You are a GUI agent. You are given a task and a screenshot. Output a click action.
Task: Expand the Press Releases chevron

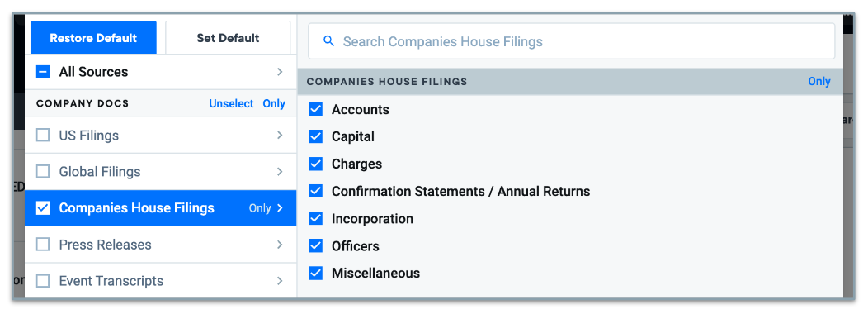click(x=280, y=245)
